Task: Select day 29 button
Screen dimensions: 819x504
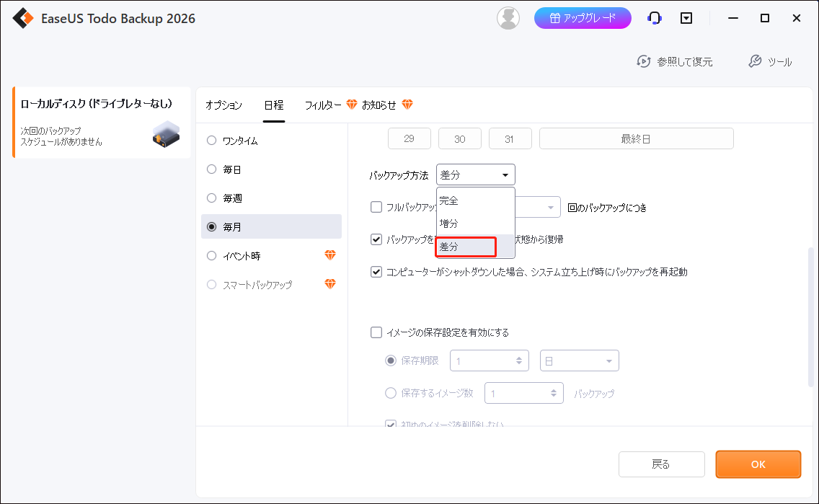Action: [x=409, y=138]
